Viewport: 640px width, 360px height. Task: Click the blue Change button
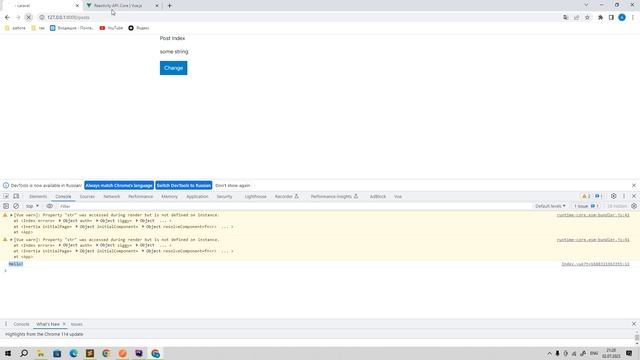click(173, 68)
